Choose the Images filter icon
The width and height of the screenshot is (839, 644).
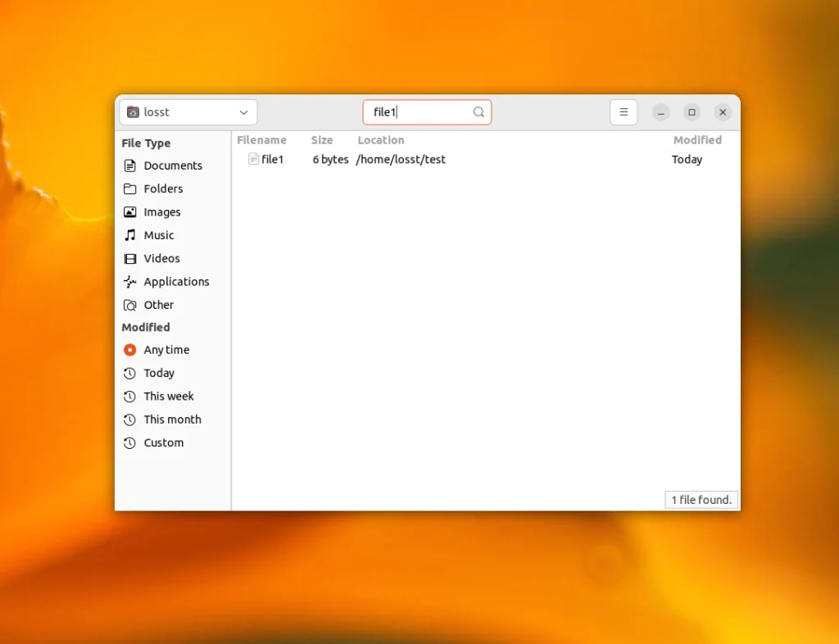(130, 212)
